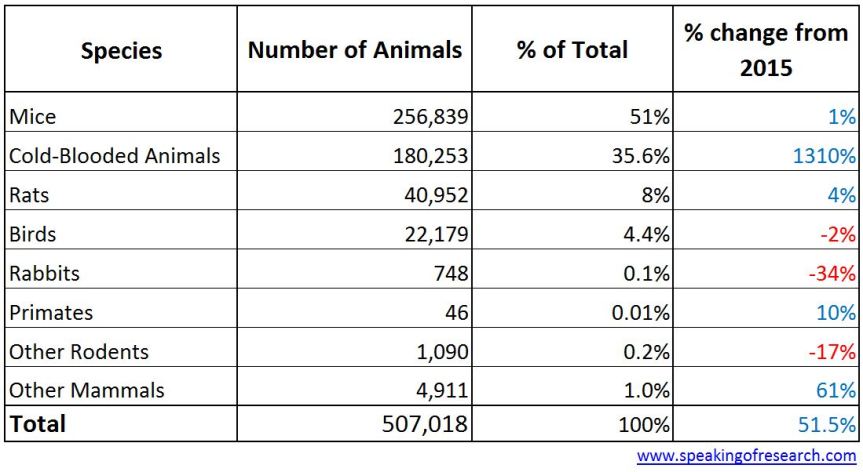
Task: Select the % change from 2015 header
Action: click(765, 50)
